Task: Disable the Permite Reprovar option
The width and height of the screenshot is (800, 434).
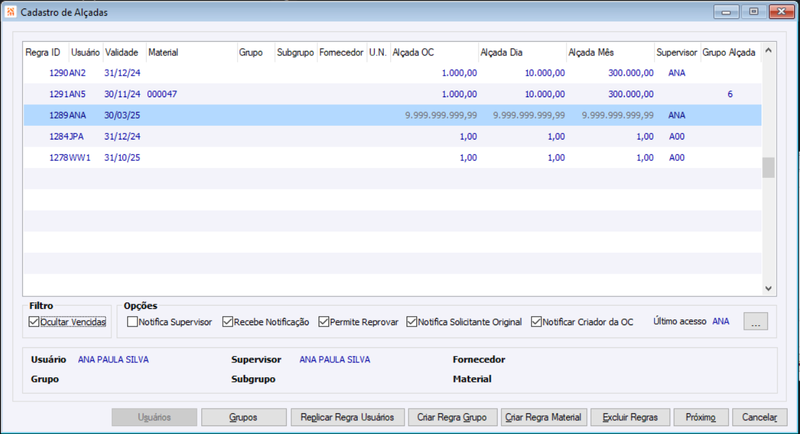Action: click(x=323, y=322)
